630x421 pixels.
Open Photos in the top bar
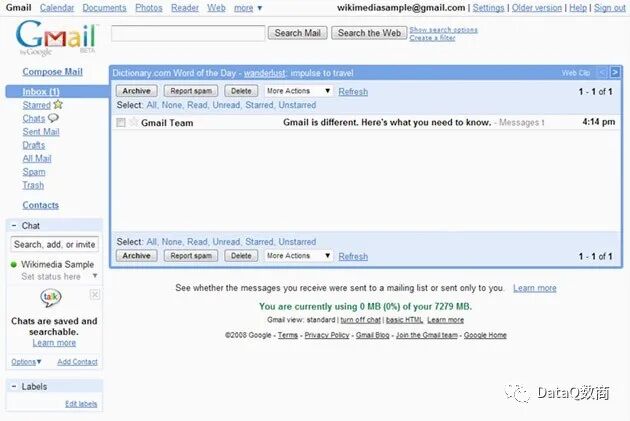[149, 8]
